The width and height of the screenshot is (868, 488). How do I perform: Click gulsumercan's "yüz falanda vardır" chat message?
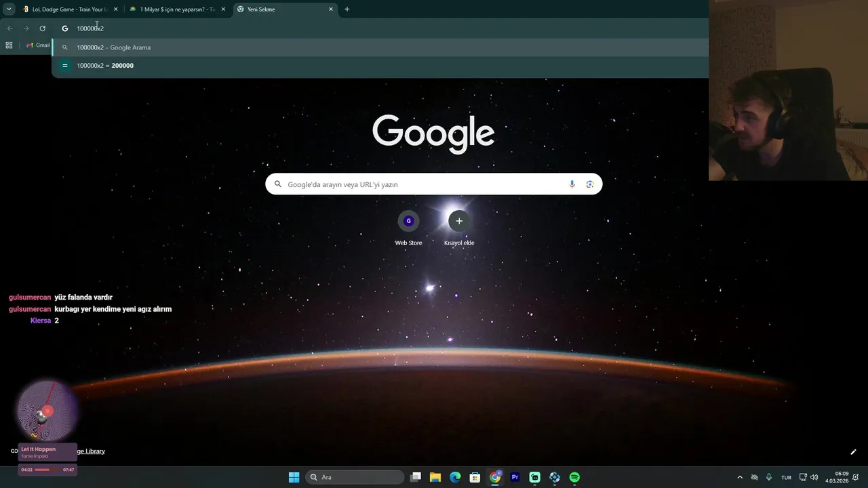83,298
